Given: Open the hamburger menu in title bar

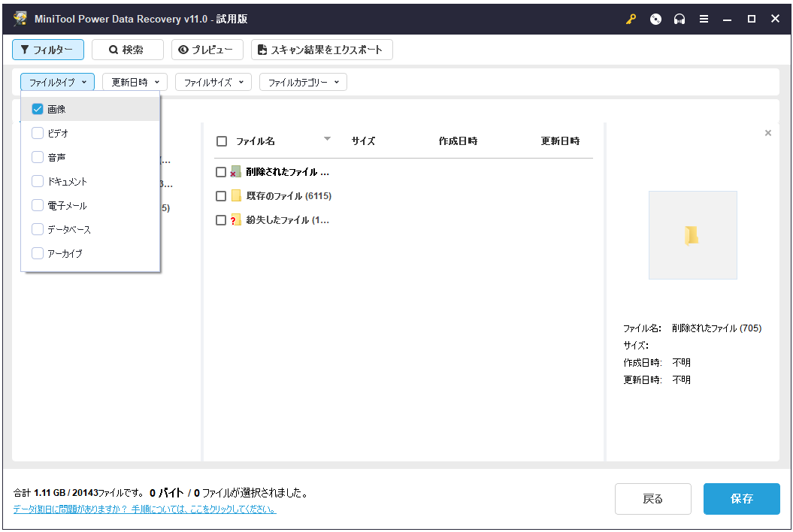Looking at the screenshot, I should coord(704,20).
